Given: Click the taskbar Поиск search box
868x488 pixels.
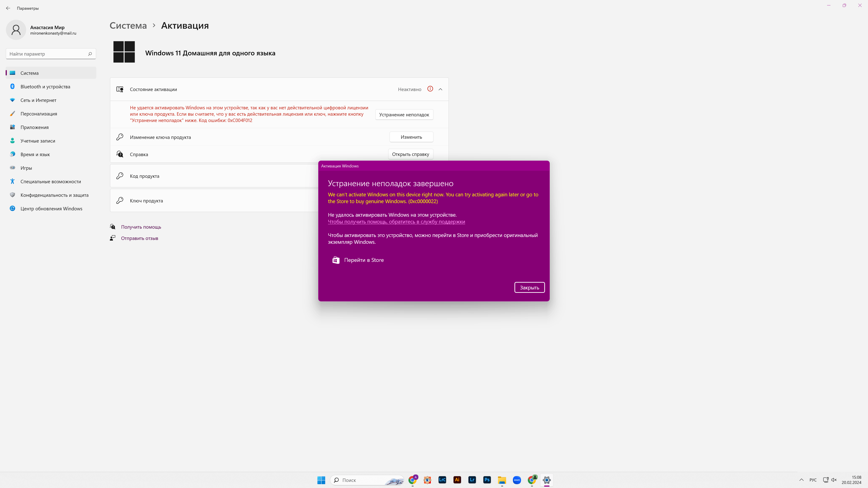Looking at the screenshot, I should 367,480.
